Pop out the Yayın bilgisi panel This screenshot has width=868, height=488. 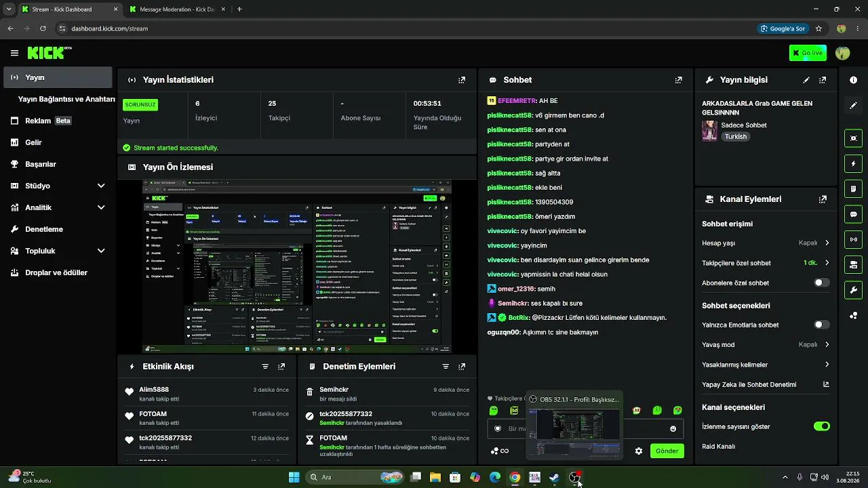tap(823, 80)
